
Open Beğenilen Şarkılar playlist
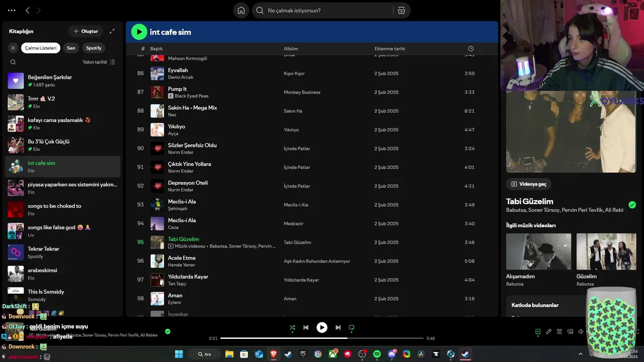(x=63, y=81)
